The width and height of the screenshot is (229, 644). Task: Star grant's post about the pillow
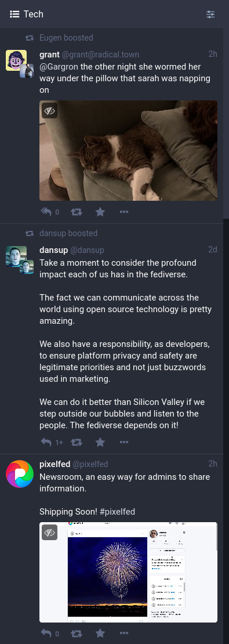pyautogui.click(x=100, y=212)
